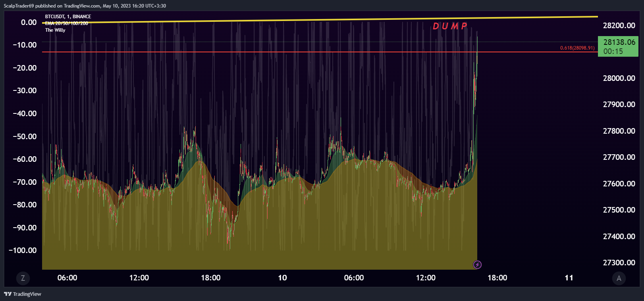The height and width of the screenshot is (301, 644).
Task: Click the −10.00 indicator scale value
Action: pos(25,45)
